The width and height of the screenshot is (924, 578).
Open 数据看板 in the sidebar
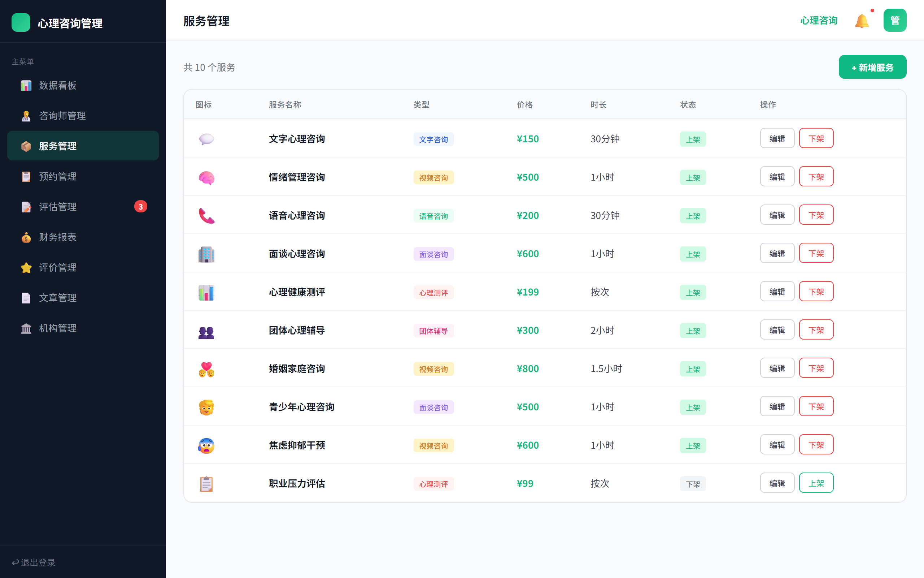pos(83,85)
